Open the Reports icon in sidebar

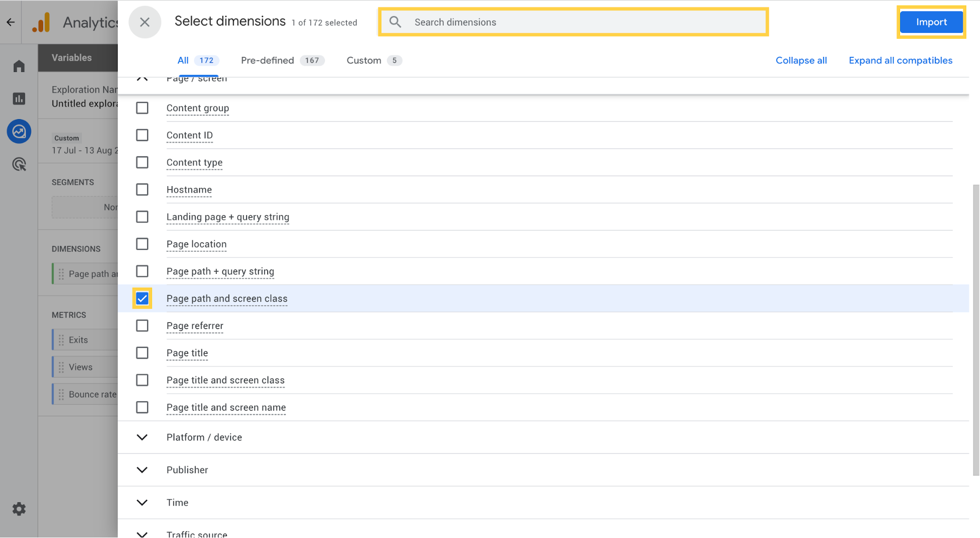[x=19, y=98]
